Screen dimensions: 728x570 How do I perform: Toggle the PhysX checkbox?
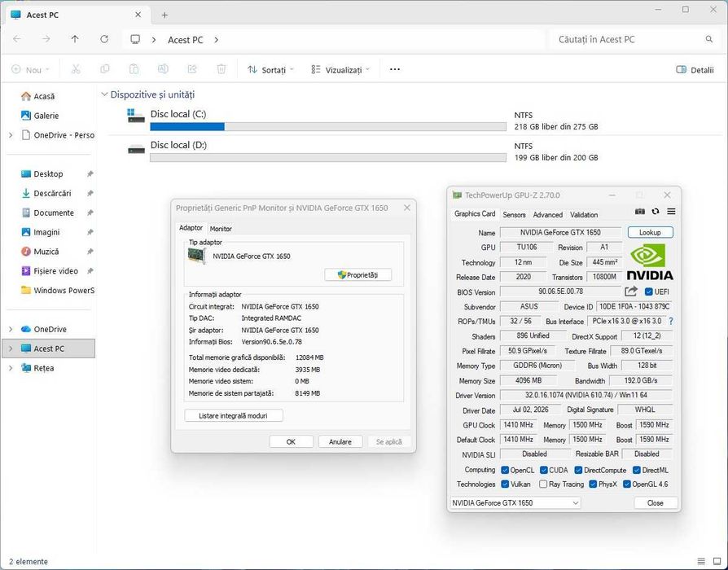tap(593, 484)
